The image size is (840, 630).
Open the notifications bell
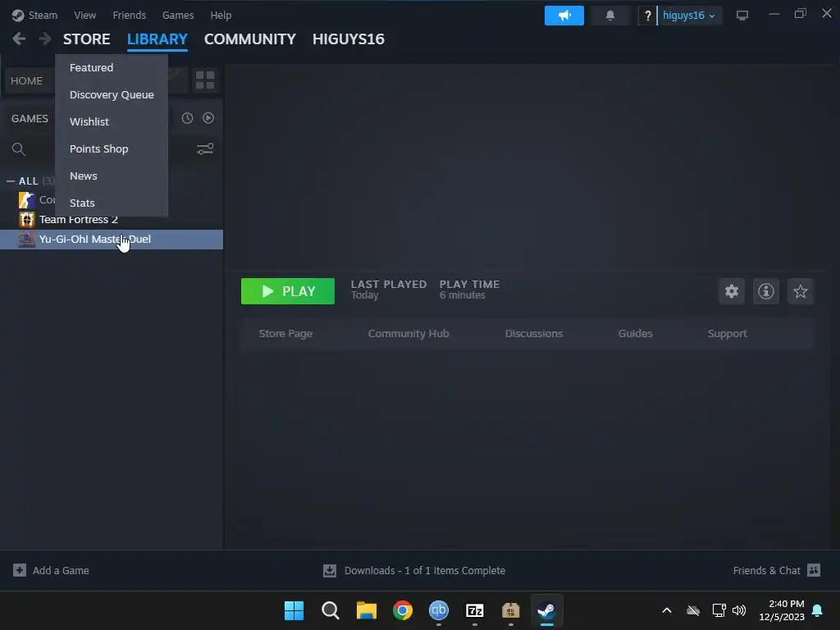[x=609, y=16]
